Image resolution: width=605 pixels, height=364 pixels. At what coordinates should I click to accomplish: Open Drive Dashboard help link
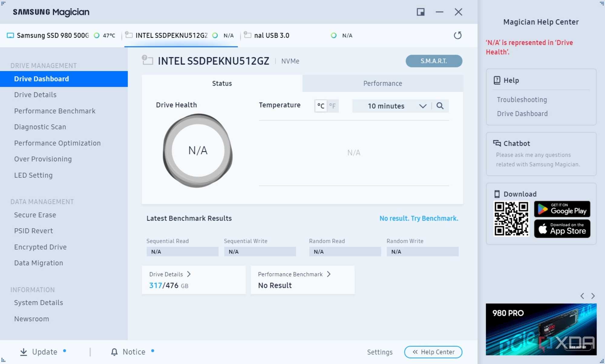click(x=522, y=113)
